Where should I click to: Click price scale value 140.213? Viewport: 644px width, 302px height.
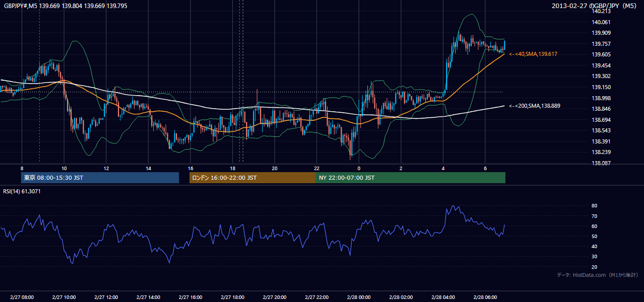[601, 11]
